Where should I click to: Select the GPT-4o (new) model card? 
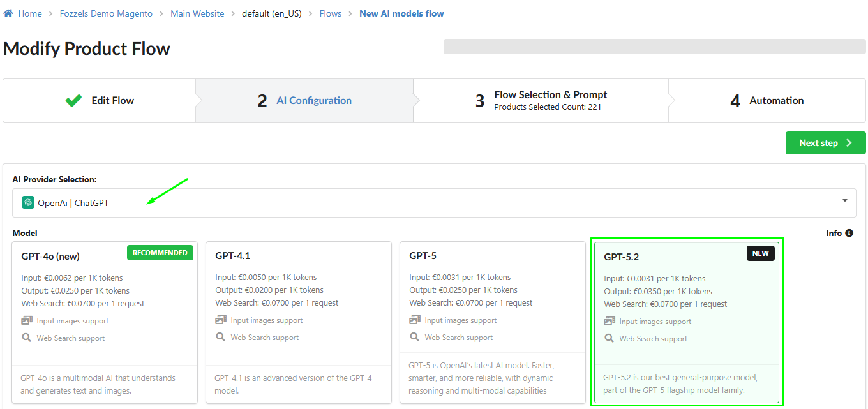click(105, 322)
